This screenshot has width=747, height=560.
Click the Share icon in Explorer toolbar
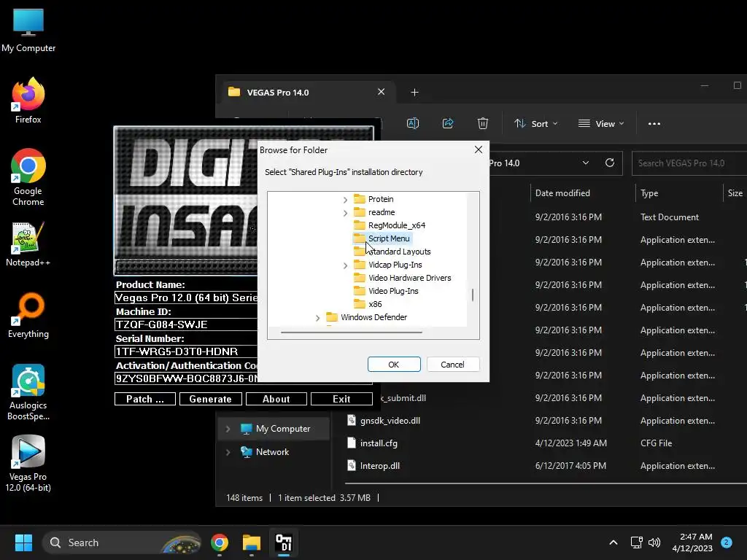click(x=448, y=123)
